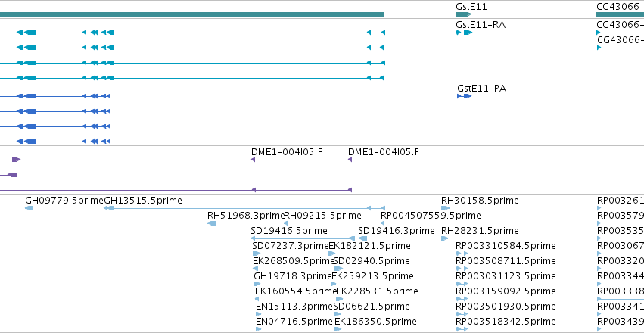
Task: Click the RH51968.3prime EST block
Action: point(212,223)
